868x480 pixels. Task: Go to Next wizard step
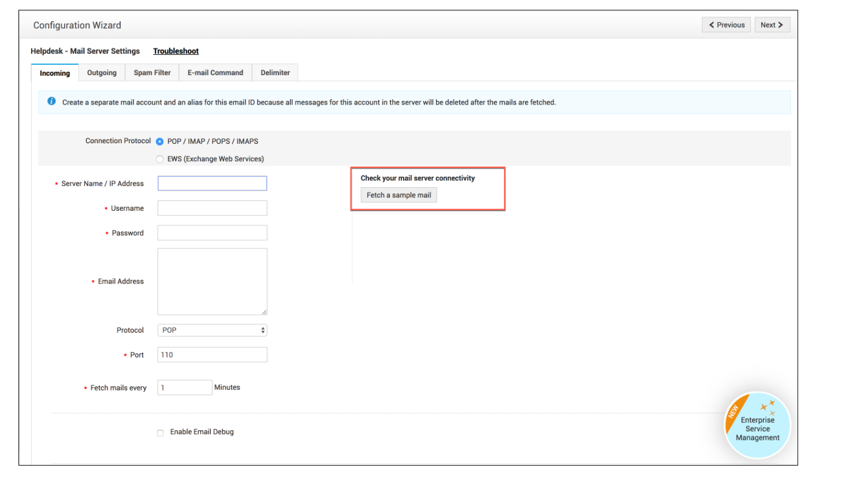coord(772,25)
